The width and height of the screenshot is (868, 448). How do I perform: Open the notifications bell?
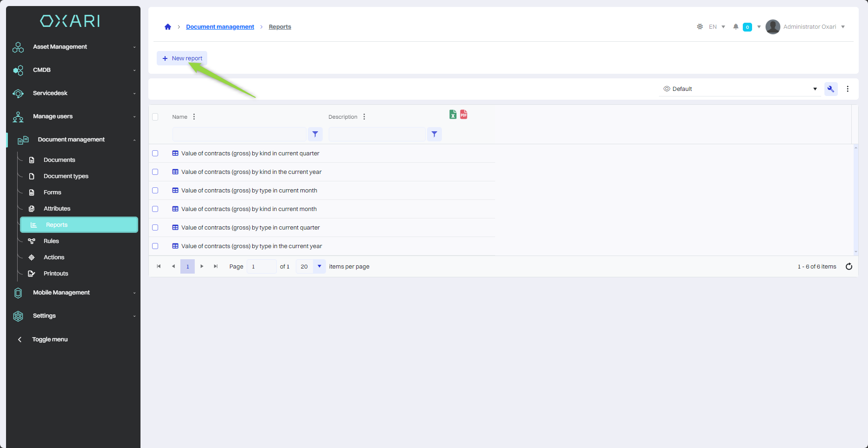[735, 27]
